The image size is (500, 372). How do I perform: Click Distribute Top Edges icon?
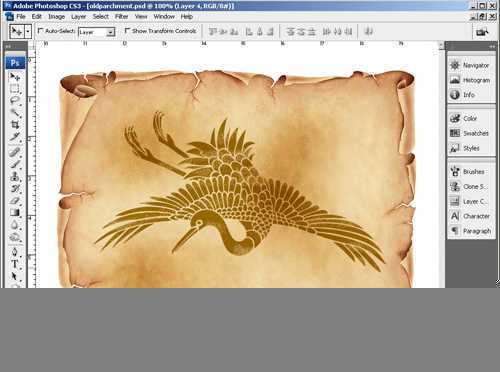290,32
